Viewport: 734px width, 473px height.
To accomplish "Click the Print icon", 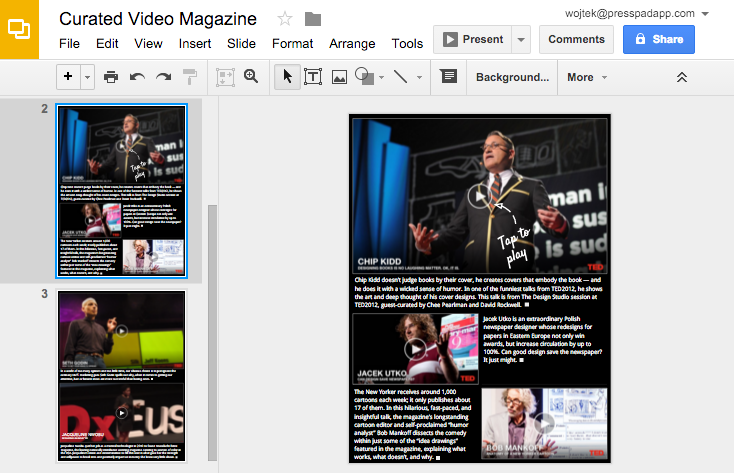I will coord(111,77).
